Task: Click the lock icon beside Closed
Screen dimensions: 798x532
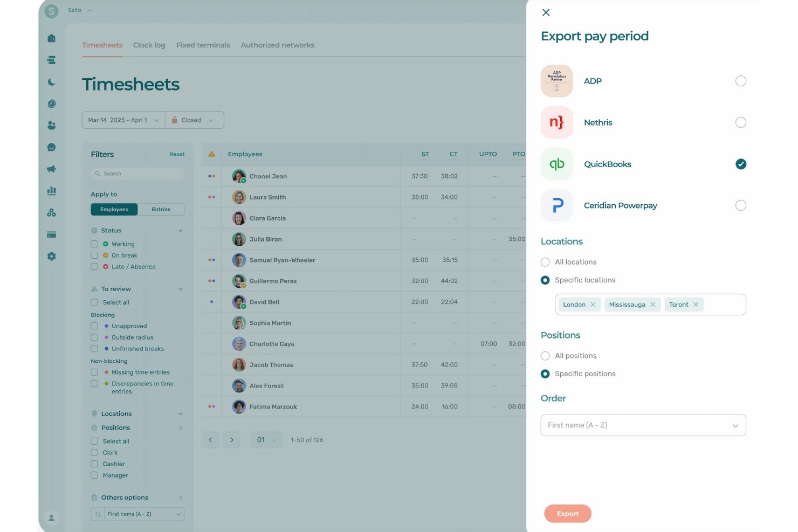Action: coord(174,120)
